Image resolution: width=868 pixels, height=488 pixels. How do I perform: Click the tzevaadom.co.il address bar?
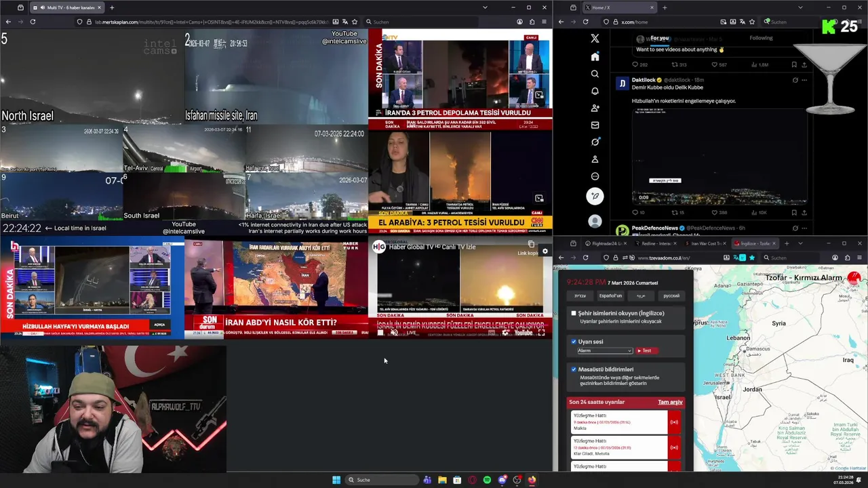point(678,258)
